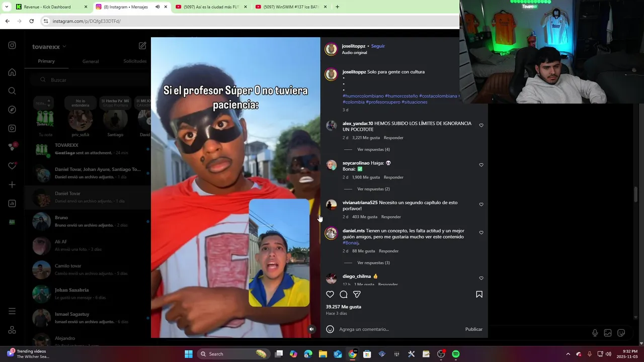Toggle the video sound speaker icon

[x=311, y=329]
